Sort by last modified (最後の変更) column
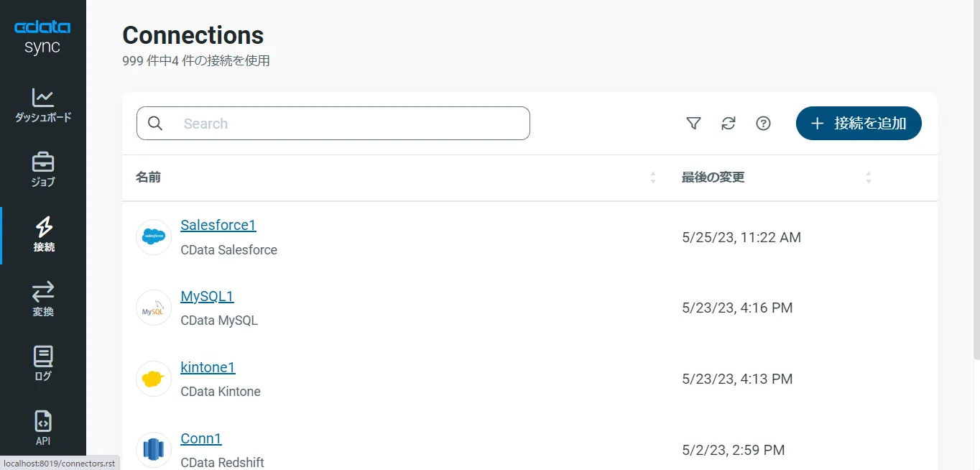The width and height of the screenshot is (980, 470). tap(868, 178)
